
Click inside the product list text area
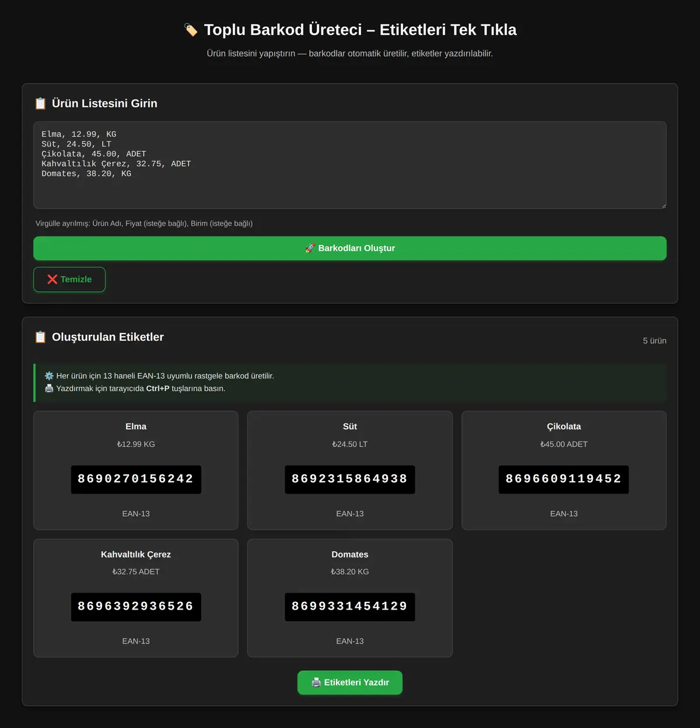[x=350, y=165]
